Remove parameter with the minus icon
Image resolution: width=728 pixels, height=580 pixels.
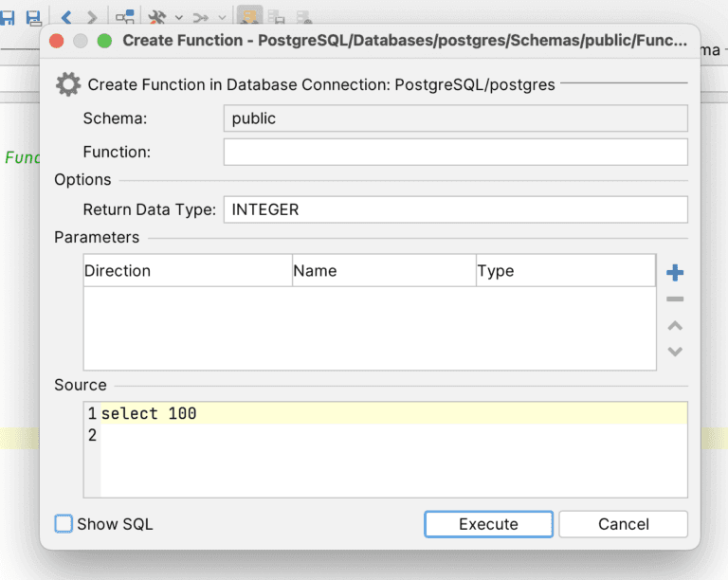click(x=675, y=299)
